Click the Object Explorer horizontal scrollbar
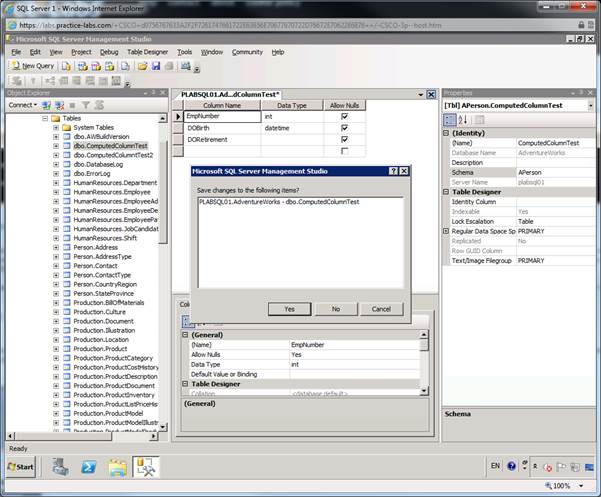The height and width of the screenshot is (497, 601). coord(83,436)
